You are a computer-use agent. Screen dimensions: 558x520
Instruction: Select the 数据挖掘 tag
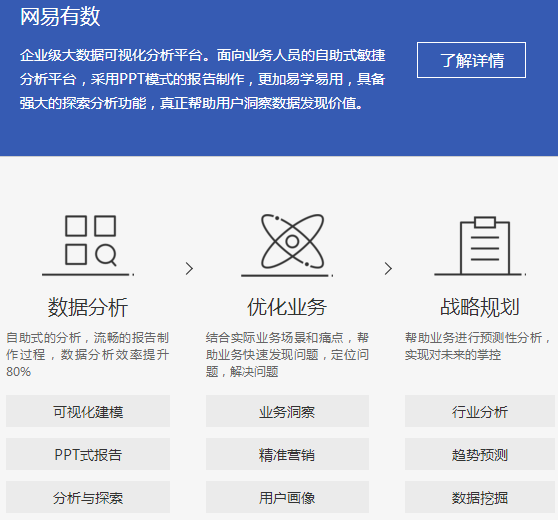480,497
